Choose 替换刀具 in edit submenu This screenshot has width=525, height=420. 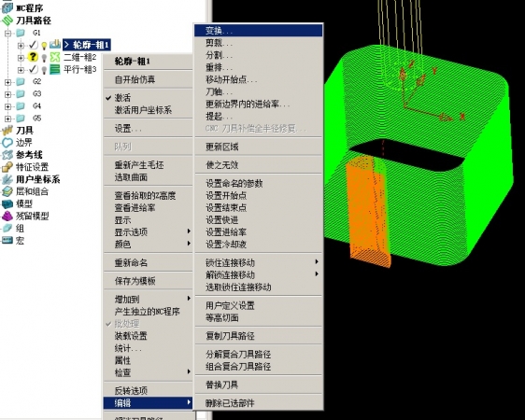coord(259,385)
